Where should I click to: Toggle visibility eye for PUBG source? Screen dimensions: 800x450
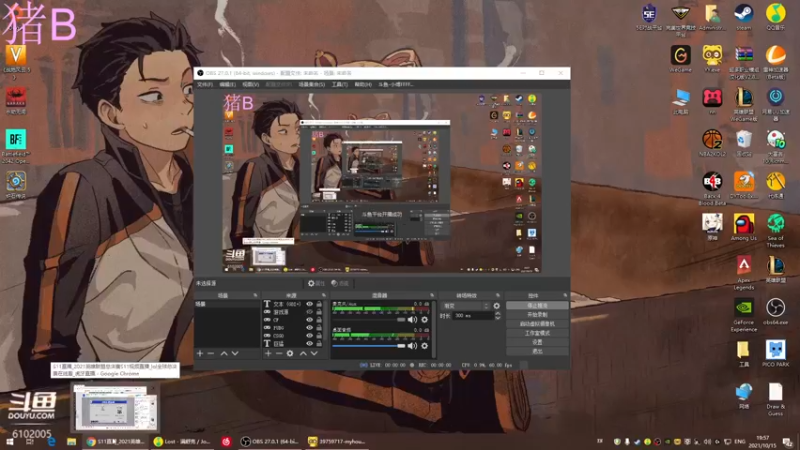(x=309, y=328)
